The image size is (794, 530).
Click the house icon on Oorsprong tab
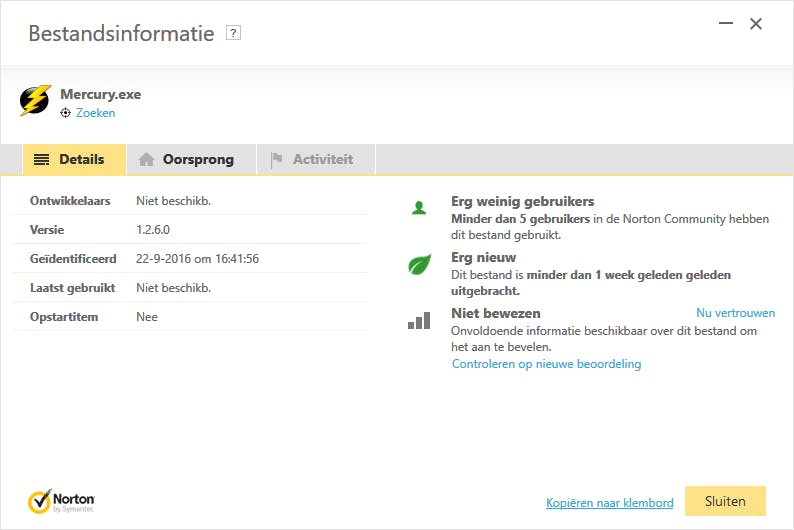pos(147,159)
